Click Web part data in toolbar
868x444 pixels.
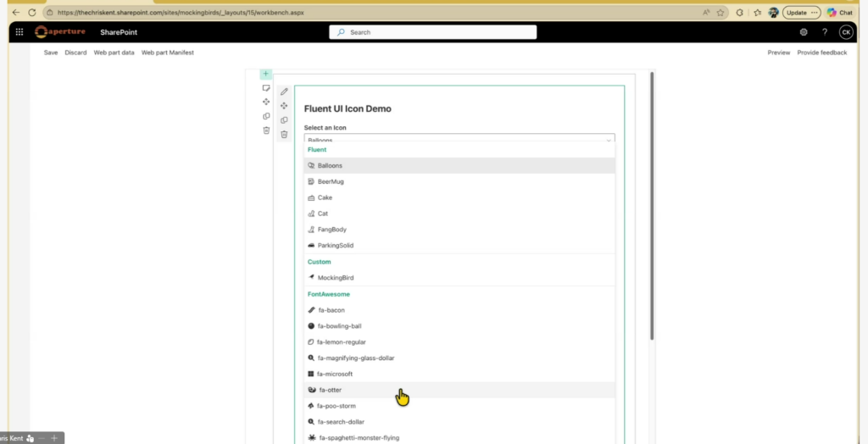(x=114, y=53)
